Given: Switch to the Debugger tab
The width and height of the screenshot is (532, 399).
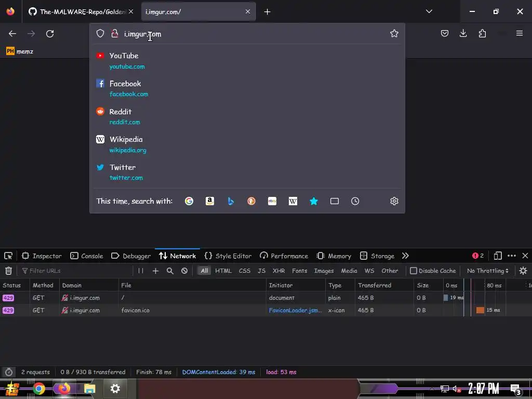Looking at the screenshot, I should pyautogui.click(x=131, y=256).
